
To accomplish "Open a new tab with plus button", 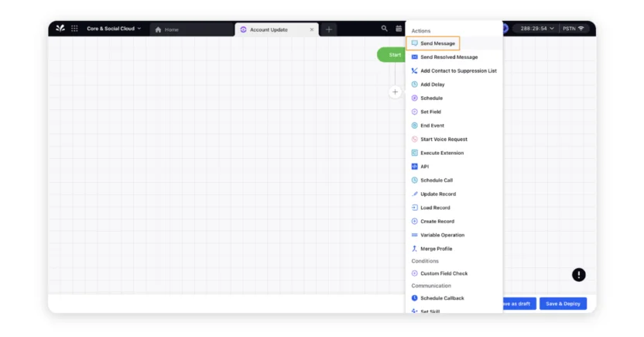I will (x=328, y=29).
